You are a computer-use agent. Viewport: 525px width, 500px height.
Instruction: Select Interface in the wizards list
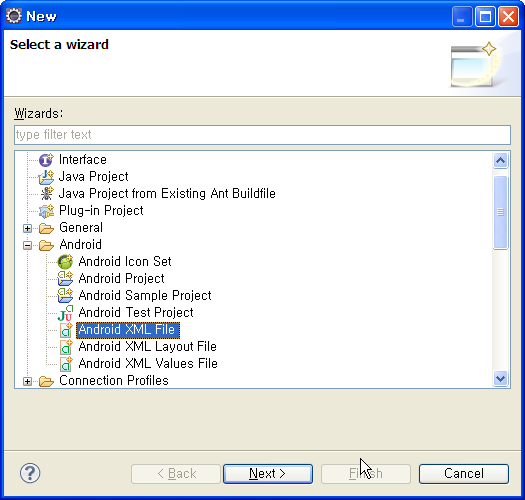[x=83, y=160]
